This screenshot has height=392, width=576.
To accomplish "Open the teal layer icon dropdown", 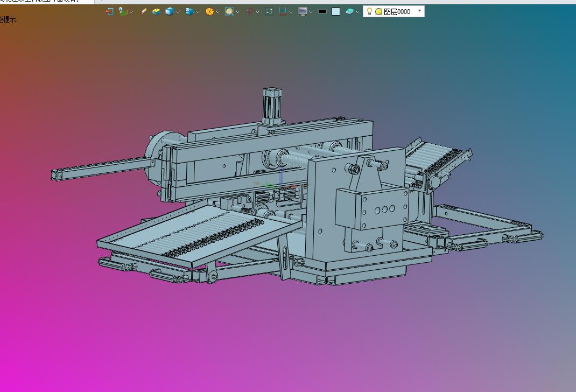I will click(x=357, y=12).
